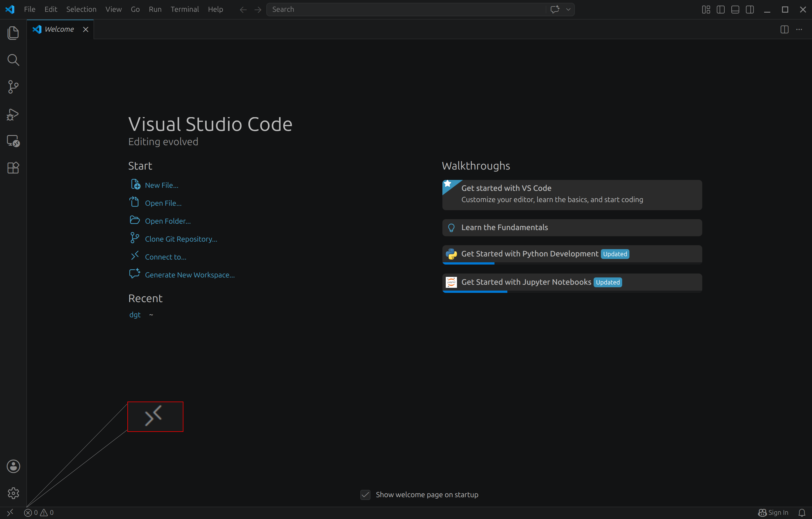The height and width of the screenshot is (519, 812).
Task: Click the Connect to... link
Action: [x=165, y=257]
